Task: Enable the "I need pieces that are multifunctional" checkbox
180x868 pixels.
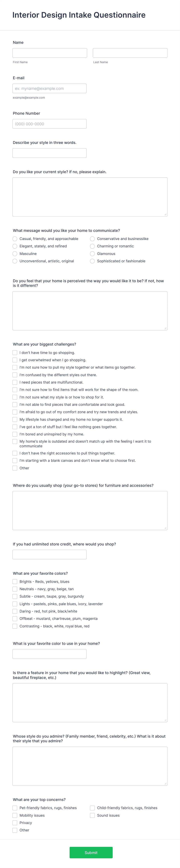Action: [15, 382]
